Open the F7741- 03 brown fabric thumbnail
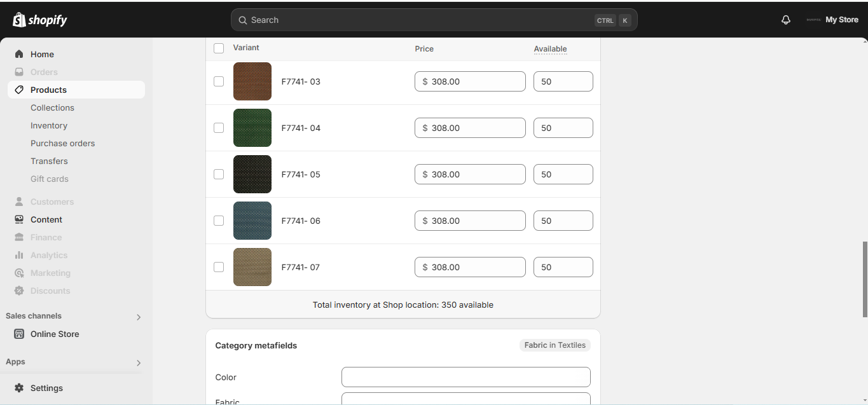 pyautogui.click(x=252, y=81)
